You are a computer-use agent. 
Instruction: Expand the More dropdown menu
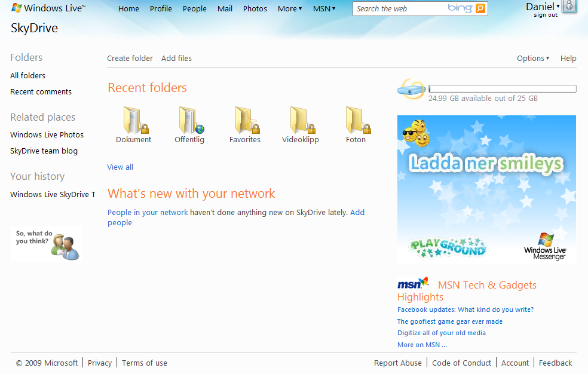pyautogui.click(x=290, y=8)
